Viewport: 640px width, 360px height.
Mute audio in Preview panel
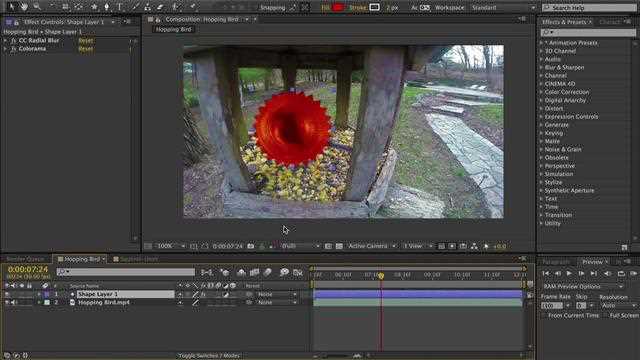click(607, 273)
